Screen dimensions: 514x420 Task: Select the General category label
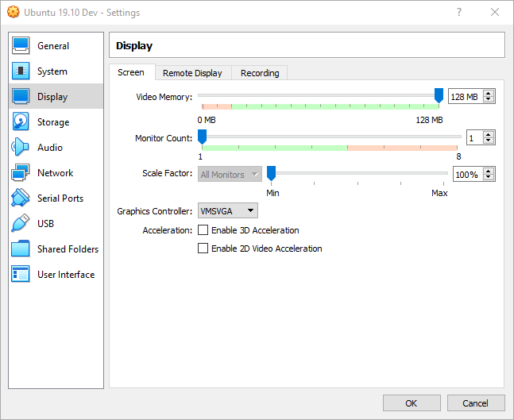(53, 46)
